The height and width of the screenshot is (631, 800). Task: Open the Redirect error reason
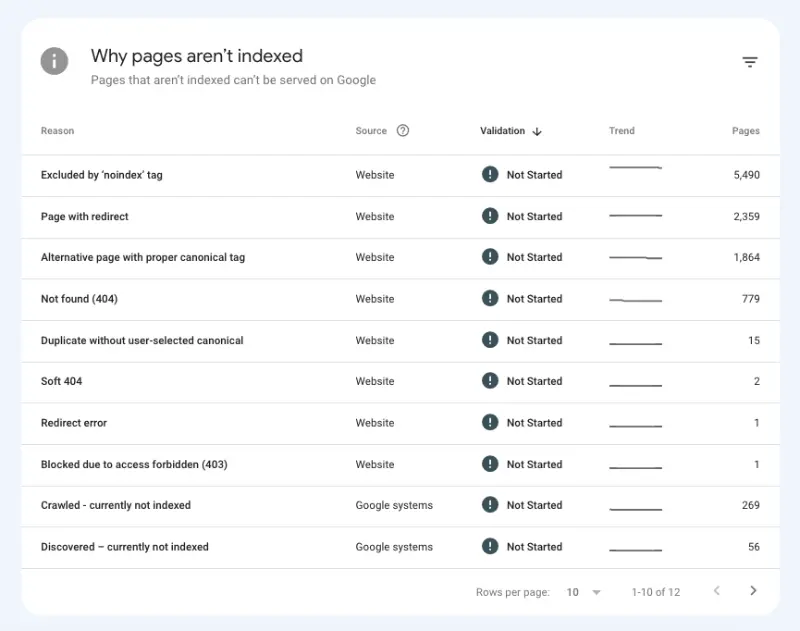click(74, 423)
